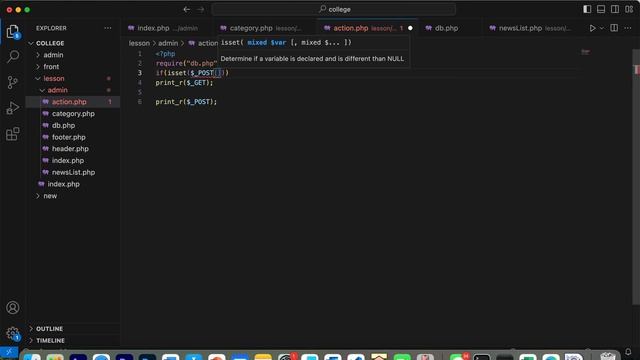Image resolution: width=640 pixels, height=360 pixels.
Task: Go forward with the right arrow
Action: coord(200,9)
